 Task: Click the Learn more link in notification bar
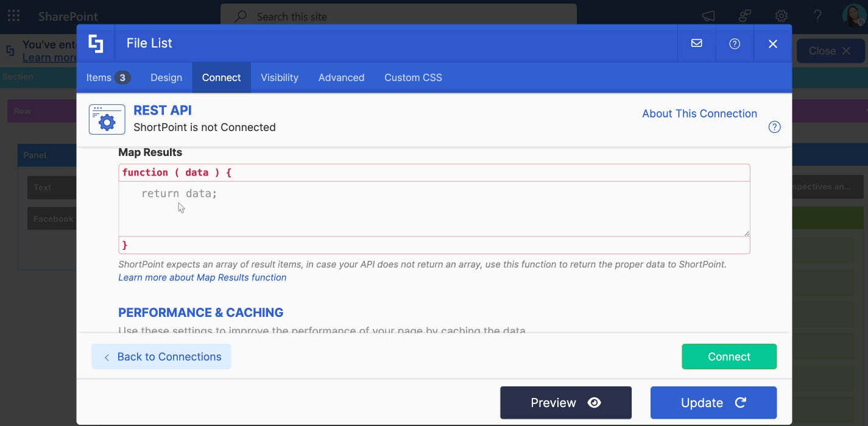(x=49, y=57)
